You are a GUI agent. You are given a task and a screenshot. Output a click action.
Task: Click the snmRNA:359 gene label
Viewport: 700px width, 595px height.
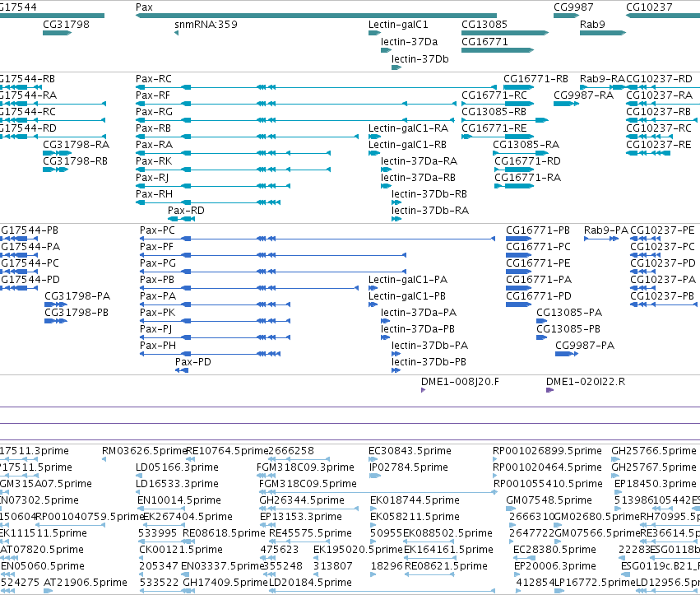[x=206, y=25]
